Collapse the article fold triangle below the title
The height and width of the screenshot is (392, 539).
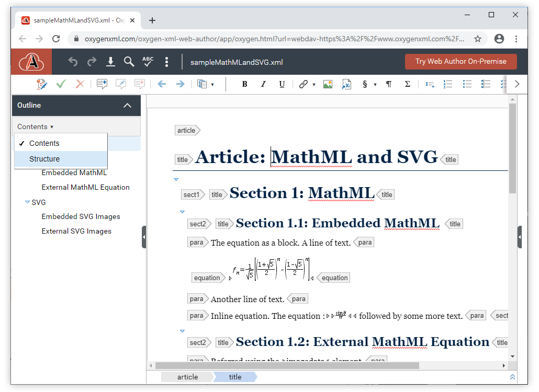click(x=176, y=179)
